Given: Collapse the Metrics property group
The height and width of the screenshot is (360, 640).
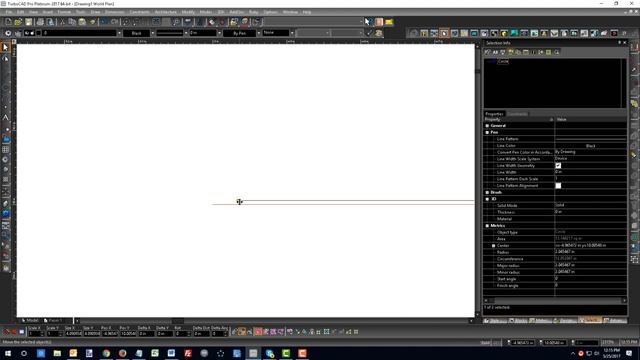Looking at the screenshot, I should pos(487,226).
